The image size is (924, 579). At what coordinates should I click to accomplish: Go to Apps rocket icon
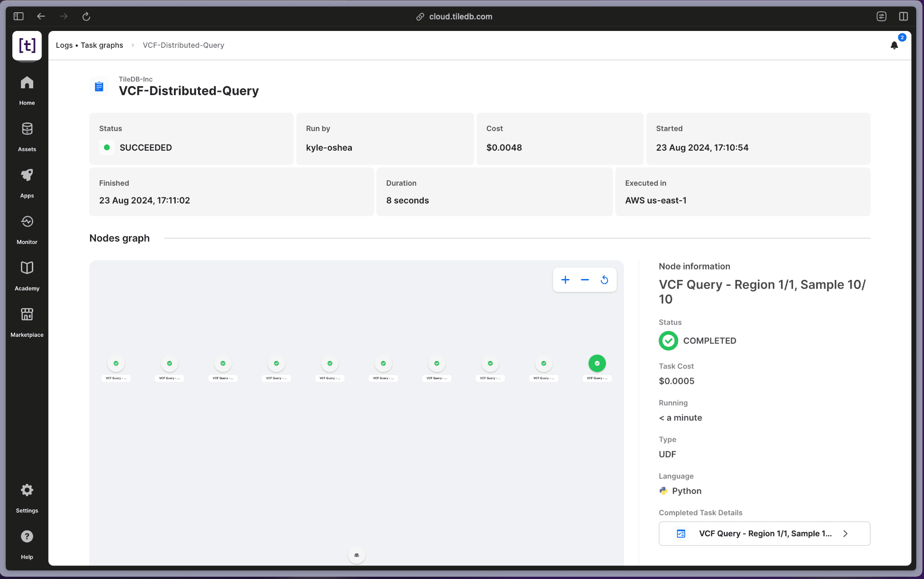[27, 176]
